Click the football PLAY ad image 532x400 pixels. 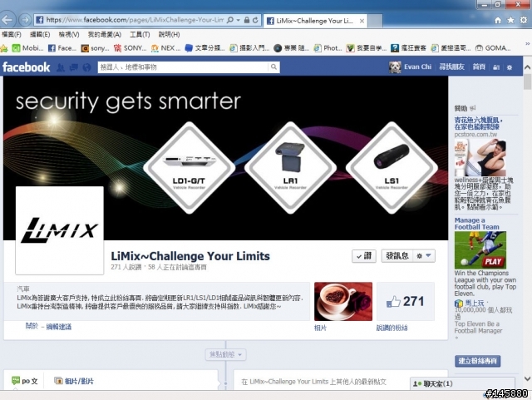[x=480, y=250]
